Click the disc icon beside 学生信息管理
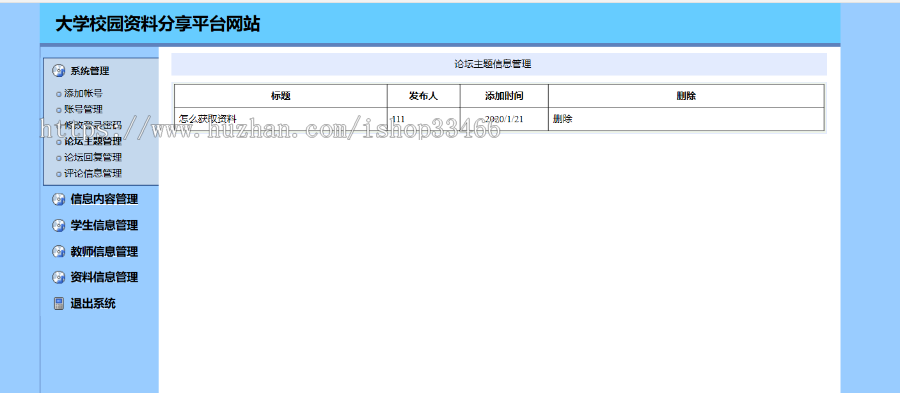Screen dimensions: 900x393 [x=59, y=225]
